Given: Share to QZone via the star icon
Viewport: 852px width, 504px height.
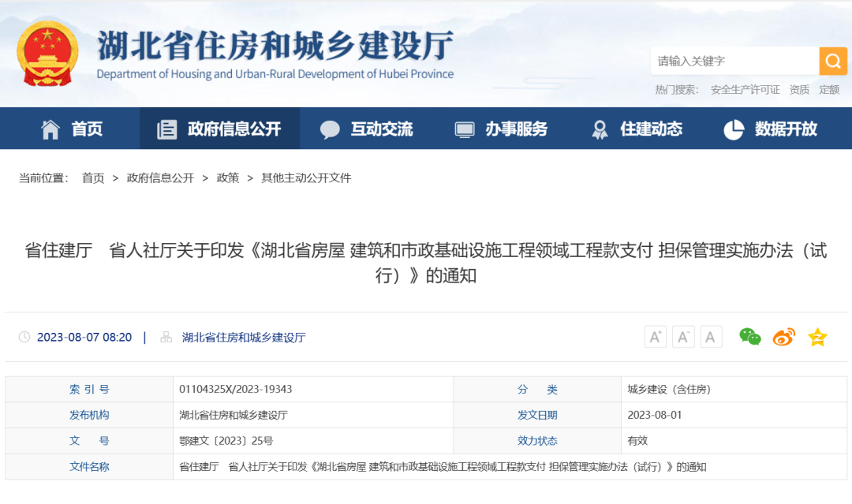Looking at the screenshot, I should tap(817, 336).
